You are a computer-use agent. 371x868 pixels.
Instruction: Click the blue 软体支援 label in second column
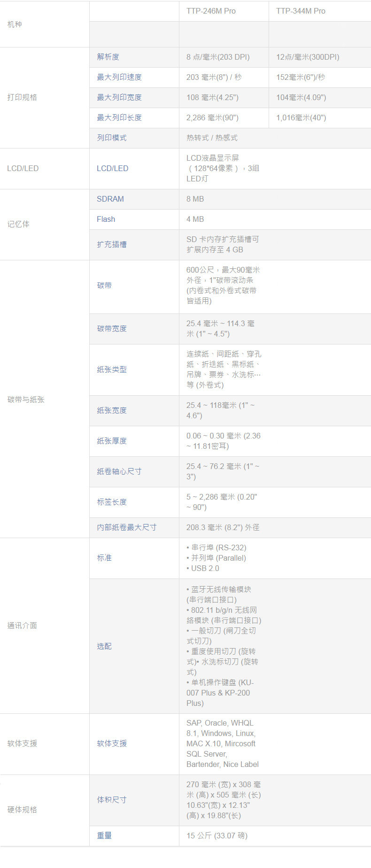tap(112, 743)
